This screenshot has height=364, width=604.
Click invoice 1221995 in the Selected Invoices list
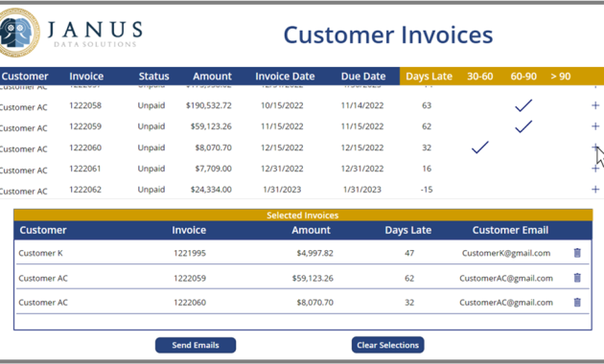click(x=190, y=253)
